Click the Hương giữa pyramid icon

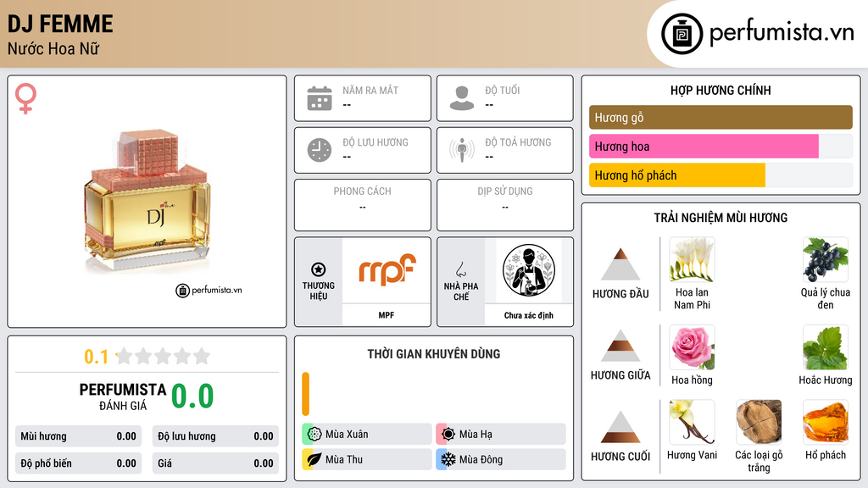(x=620, y=346)
